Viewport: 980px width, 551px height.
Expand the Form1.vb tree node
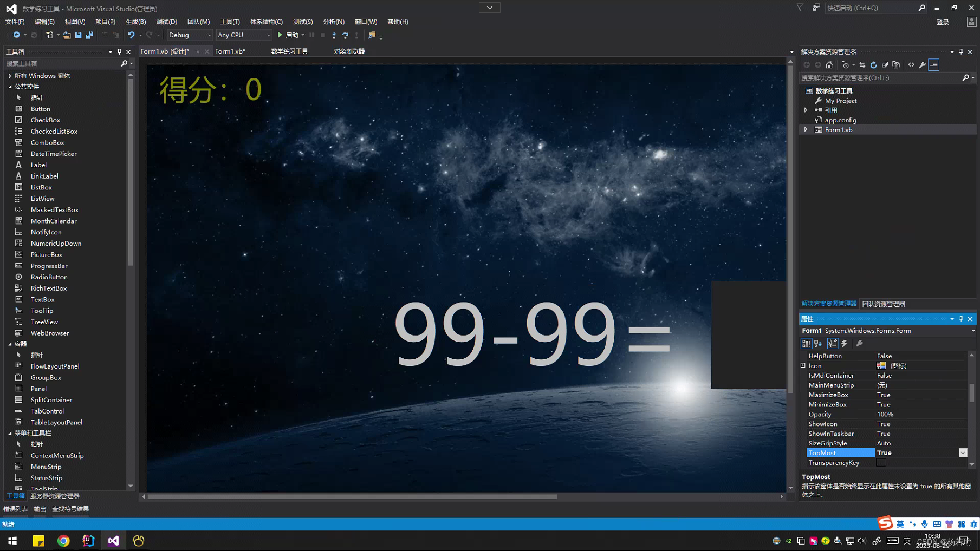[806, 130]
